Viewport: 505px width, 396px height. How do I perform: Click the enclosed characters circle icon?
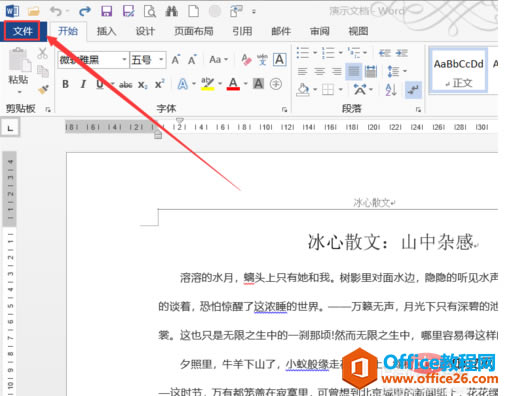coord(276,84)
